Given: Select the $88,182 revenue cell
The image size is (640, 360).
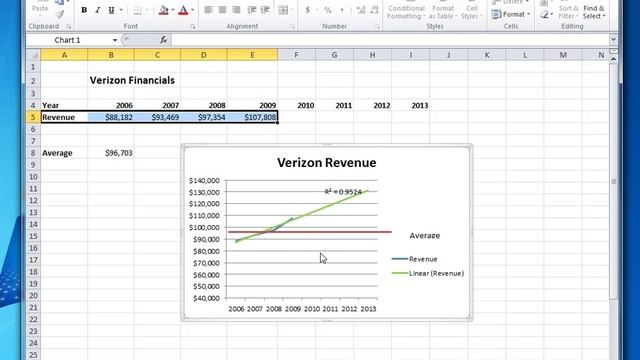Looking at the screenshot, I should coord(111,117).
